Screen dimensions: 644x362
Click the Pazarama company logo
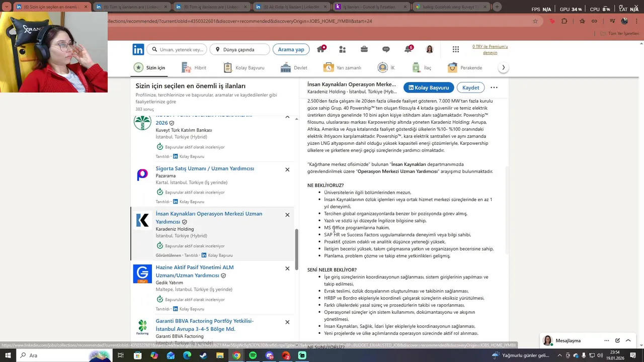tap(142, 174)
